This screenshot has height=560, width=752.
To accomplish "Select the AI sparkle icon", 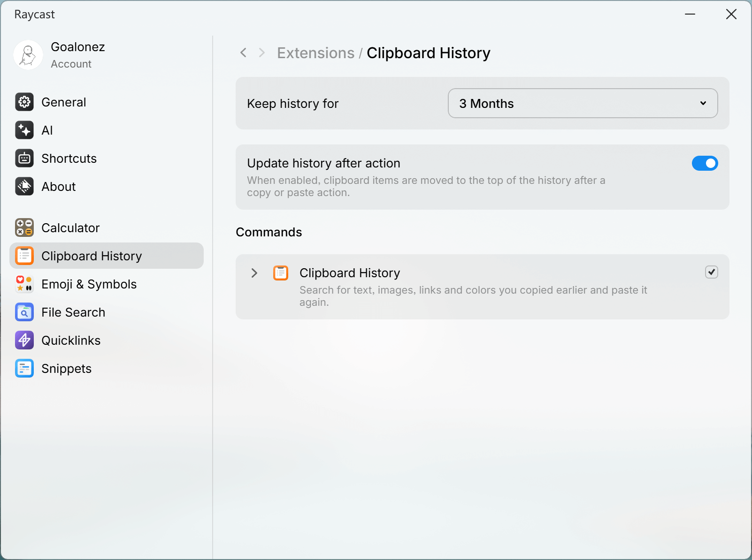I will tap(24, 130).
